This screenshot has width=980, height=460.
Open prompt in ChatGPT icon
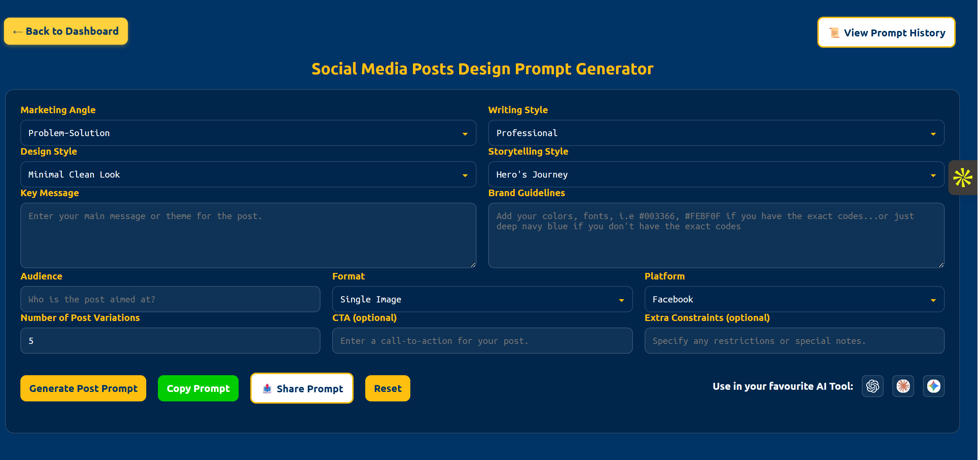point(872,386)
